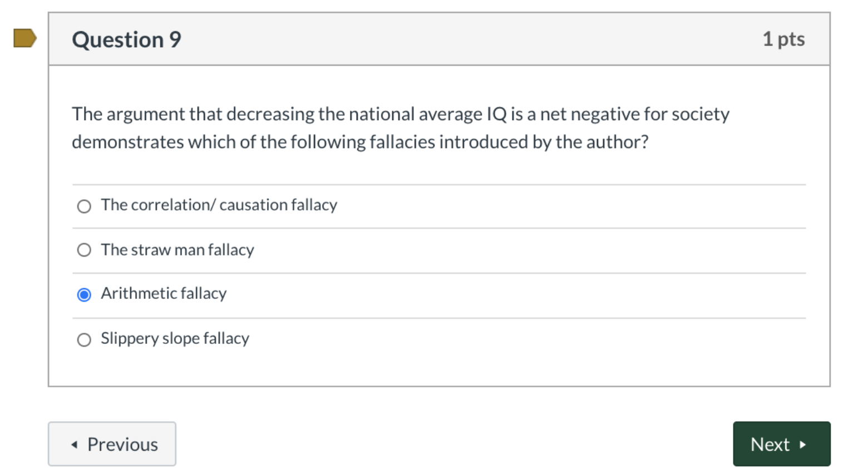Click the Next button
Screen dimensions: 868x473
tap(781, 444)
